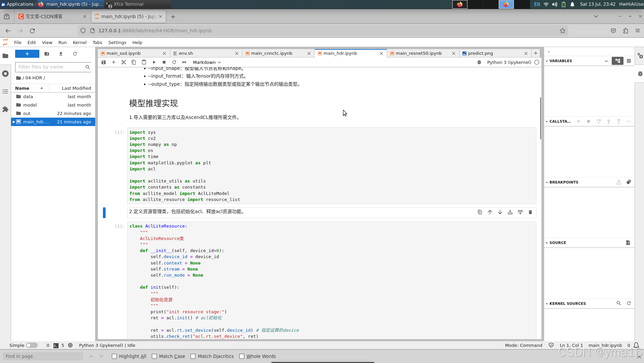
Task: Collapse the CALLSTACK section
Action: point(547,121)
